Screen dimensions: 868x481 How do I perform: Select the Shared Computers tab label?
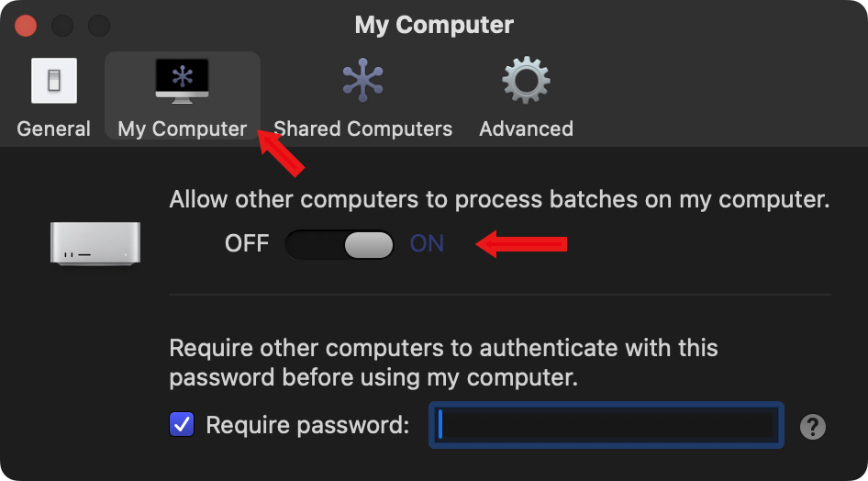pyautogui.click(x=362, y=129)
